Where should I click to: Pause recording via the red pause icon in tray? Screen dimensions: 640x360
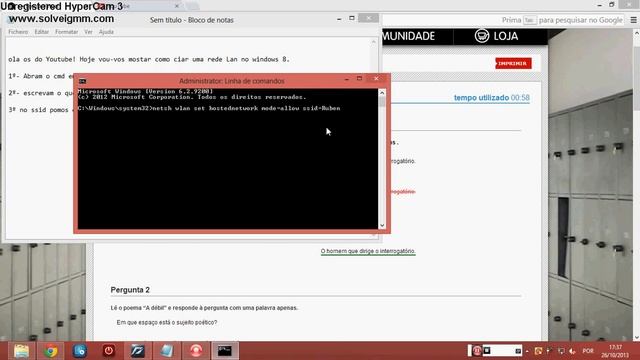(477, 351)
